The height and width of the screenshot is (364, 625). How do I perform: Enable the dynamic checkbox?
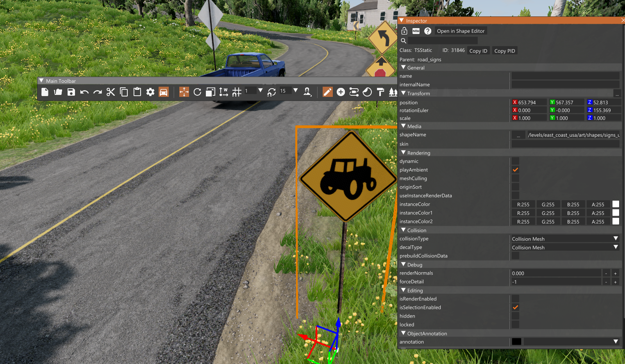(x=516, y=161)
